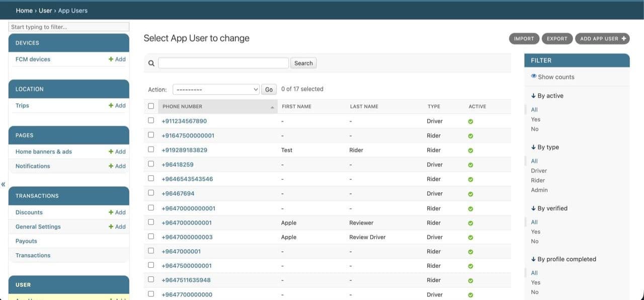
Task: Check the row for +91647500000001
Action: coord(151,135)
